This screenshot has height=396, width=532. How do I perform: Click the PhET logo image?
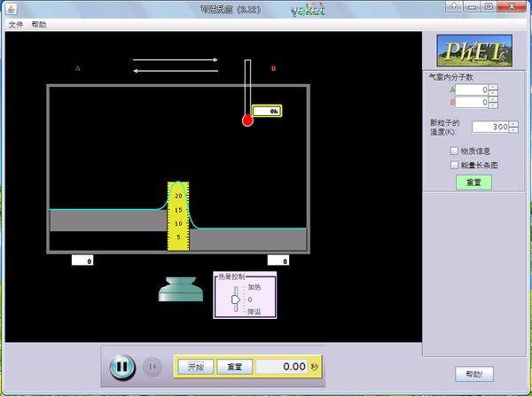pos(474,50)
